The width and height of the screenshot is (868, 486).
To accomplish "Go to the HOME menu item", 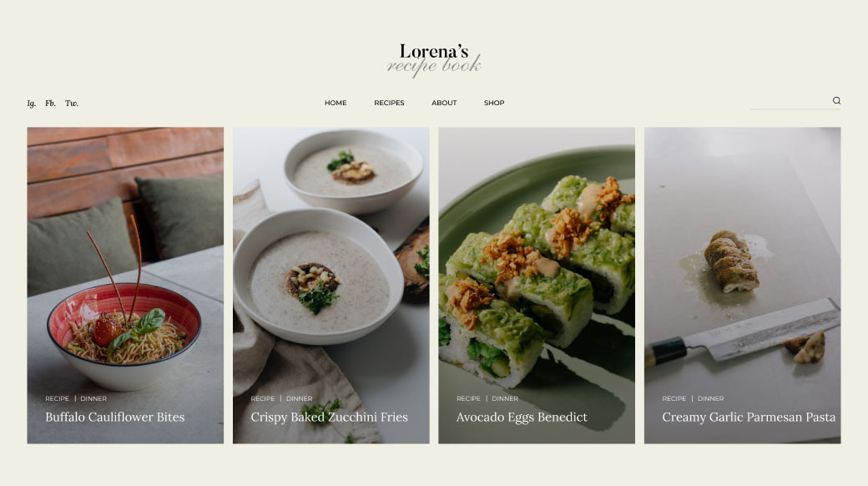I will (x=336, y=103).
